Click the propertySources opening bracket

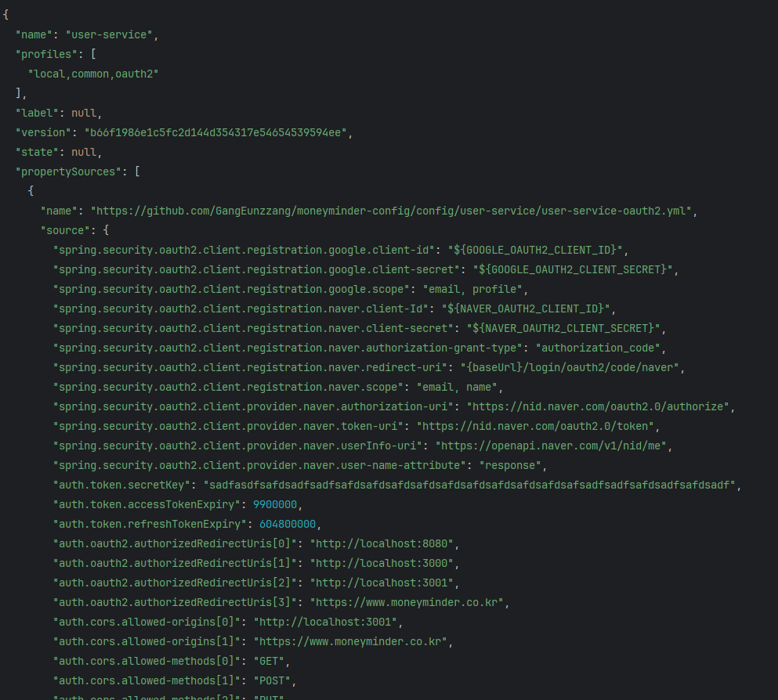coord(137,171)
